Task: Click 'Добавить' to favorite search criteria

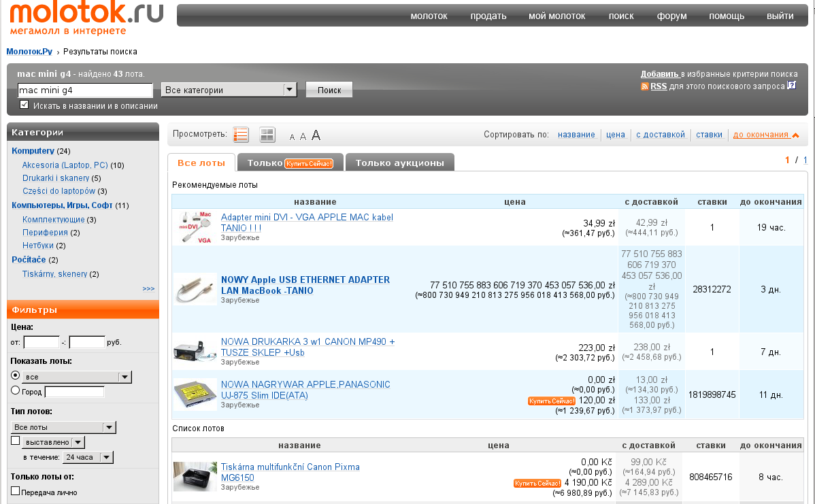Action: 660,73
